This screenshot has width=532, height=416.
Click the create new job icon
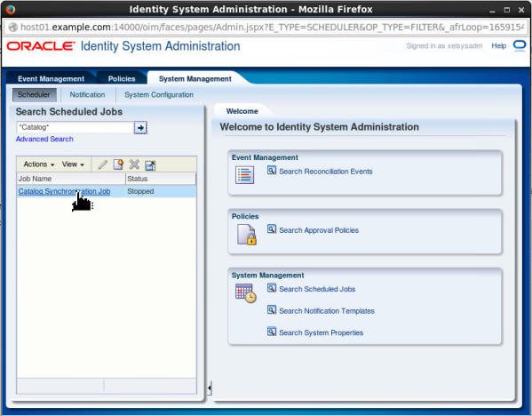[118, 164]
